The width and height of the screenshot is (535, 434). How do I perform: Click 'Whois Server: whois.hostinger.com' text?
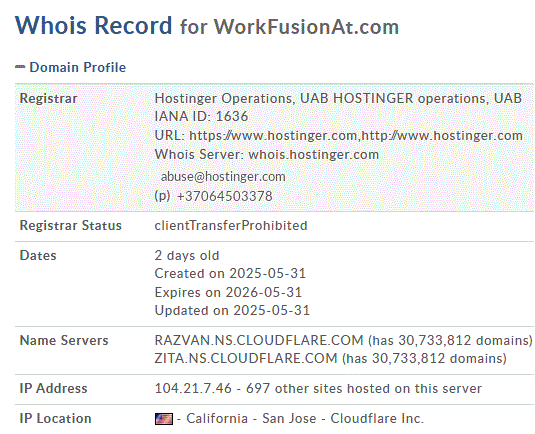267,154
